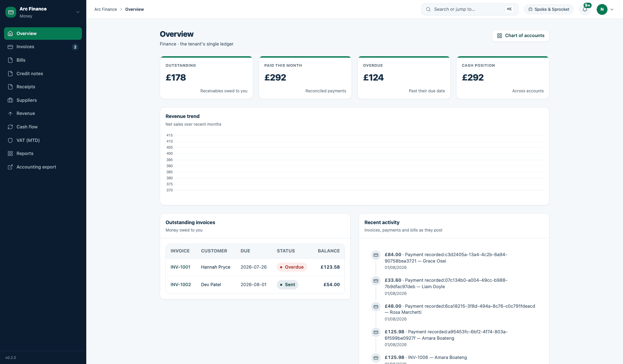Open VAT (MTD) in the sidebar
The image size is (623, 364).
(43, 140)
